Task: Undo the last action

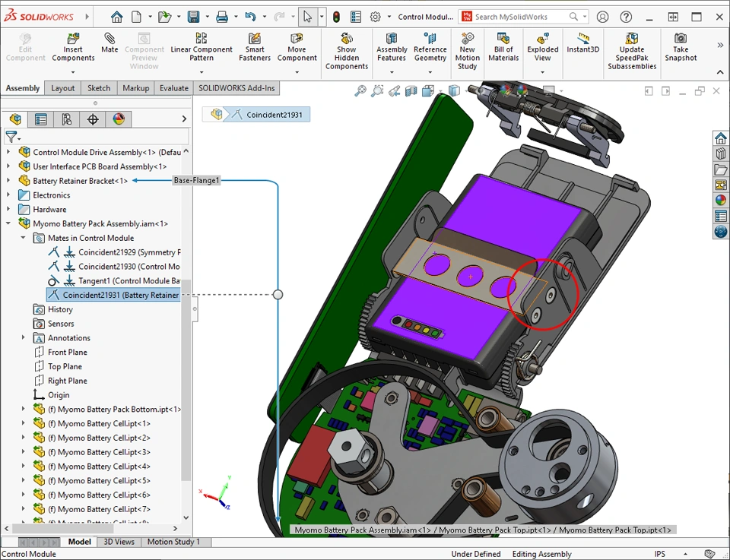Action: (x=250, y=17)
